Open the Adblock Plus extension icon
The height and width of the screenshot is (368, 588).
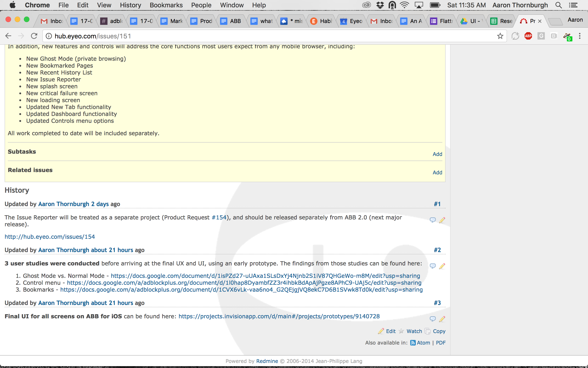[528, 36]
